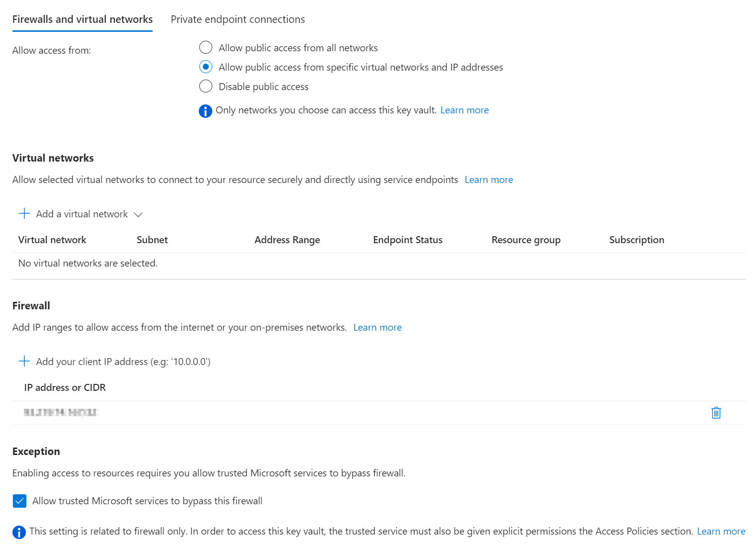
Task: Delete the firewall IP address entry
Action: pyautogui.click(x=716, y=413)
